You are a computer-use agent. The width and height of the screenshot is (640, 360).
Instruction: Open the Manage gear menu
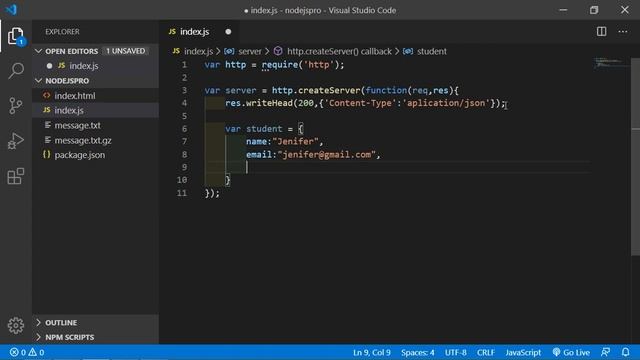click(x=16, y=325)
